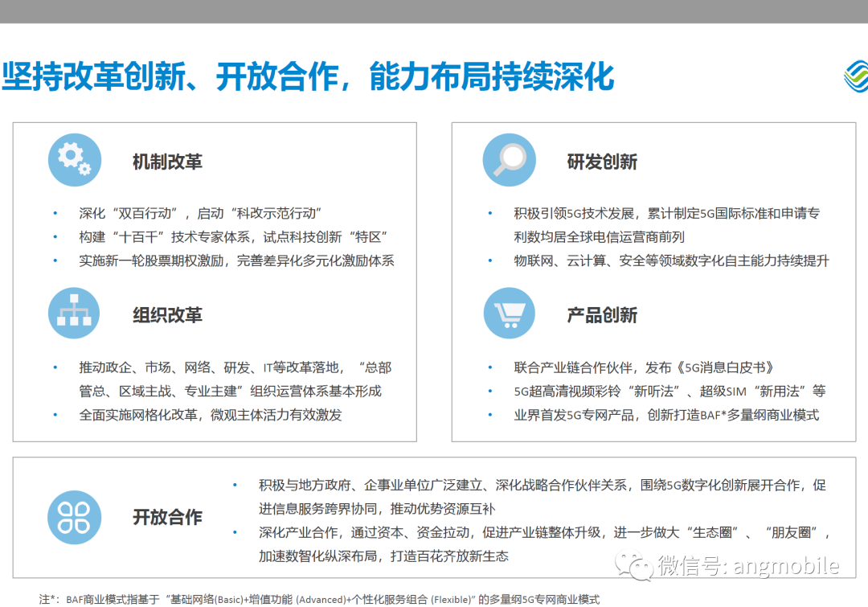This screenshot has width=868, height=607.
Task: Click the gears icon beside 机制改革
Action: pyautogui.click(x=75, y=160)
